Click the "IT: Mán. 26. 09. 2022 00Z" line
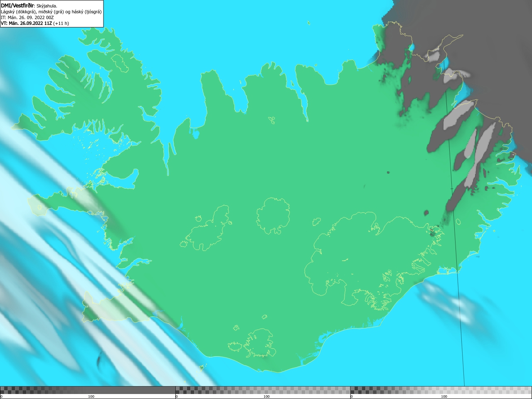The width and height of the screenshot is (532, 399). point(27,17)
